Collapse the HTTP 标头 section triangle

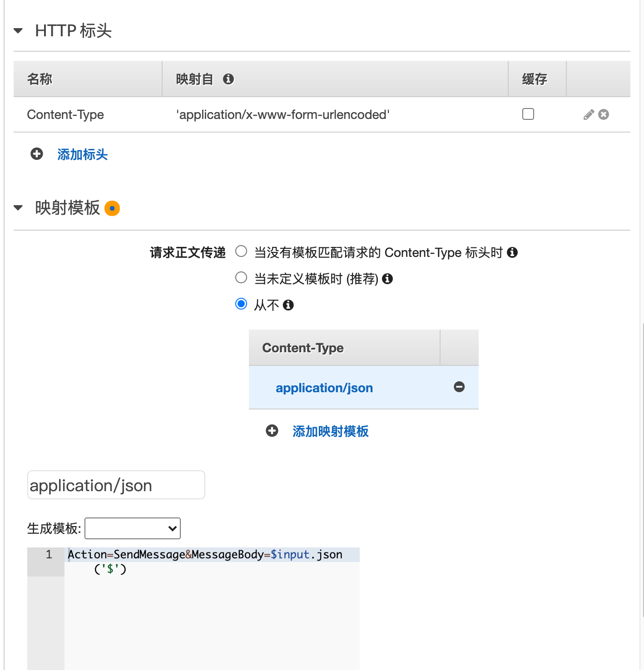[x=18, y=31]
